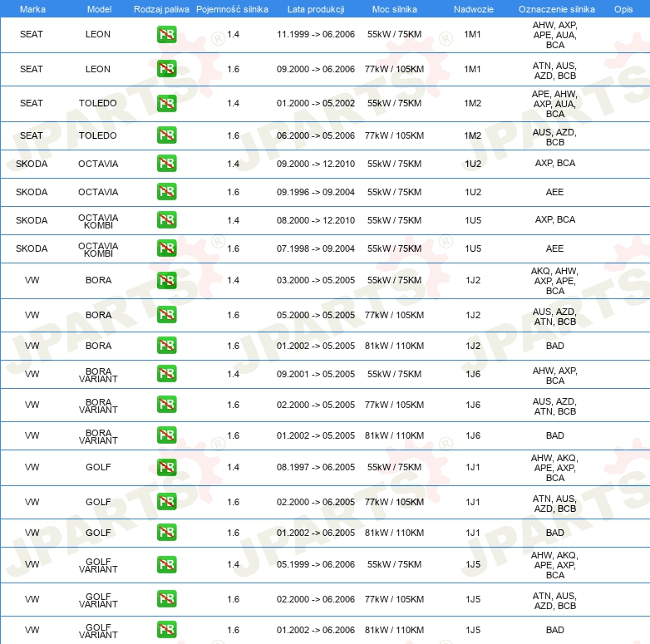The width and height of the screenshot is (650, 644).
Task: Select the Rodzaj paliwa column header
Action: pos(161,9)
